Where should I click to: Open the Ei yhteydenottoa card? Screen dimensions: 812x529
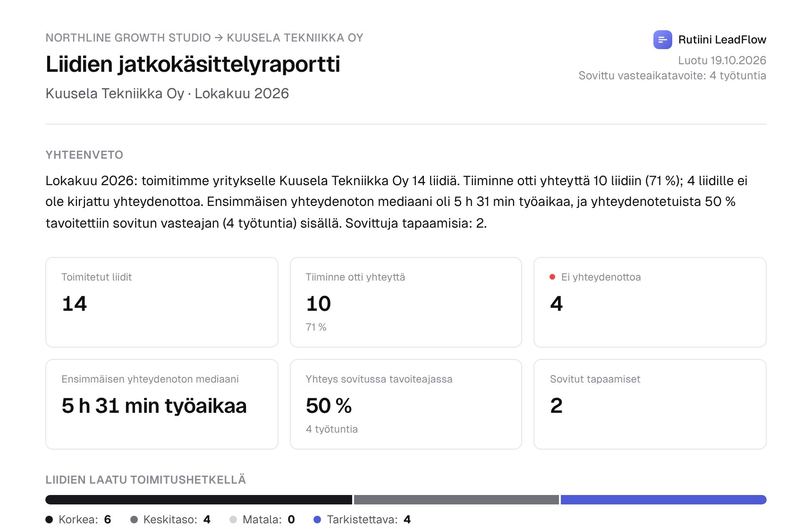(650, 302)
